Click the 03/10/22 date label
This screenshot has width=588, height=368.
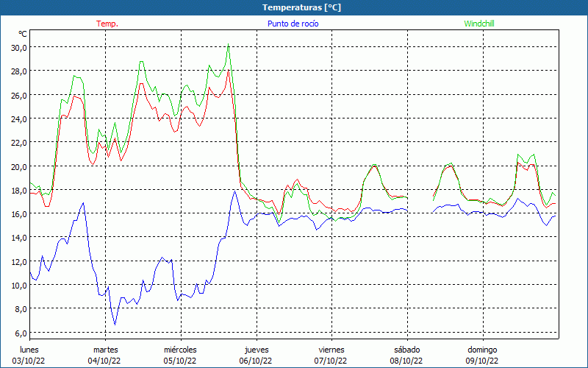click(29, 361)
